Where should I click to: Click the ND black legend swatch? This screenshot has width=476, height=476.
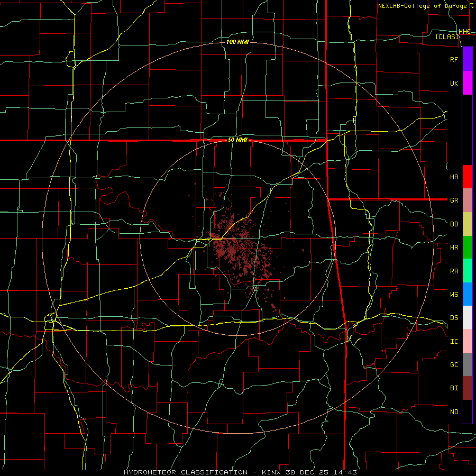(x=467, y=411)
